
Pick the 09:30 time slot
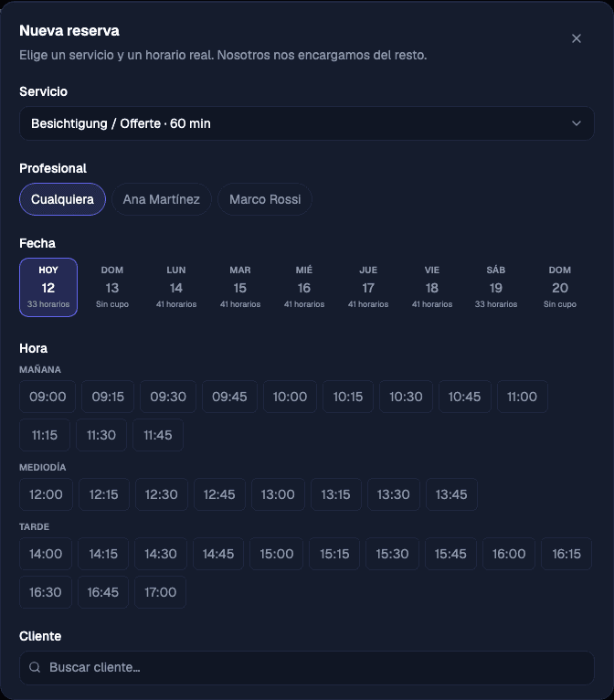pos(168,397)
